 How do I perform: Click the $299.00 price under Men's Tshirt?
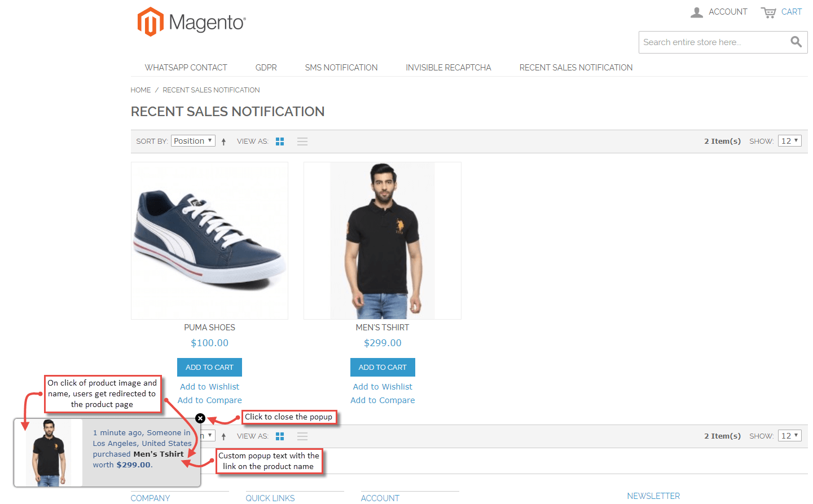pos(383,343)
